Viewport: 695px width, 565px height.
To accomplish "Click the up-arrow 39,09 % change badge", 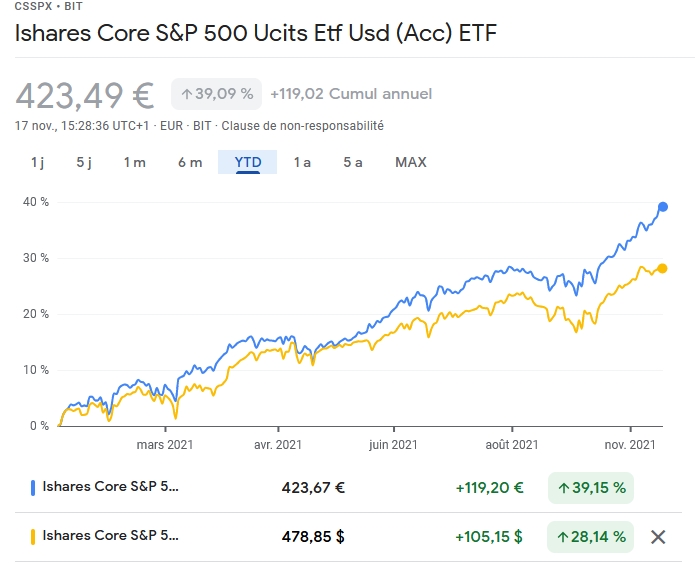I will (217, 94).
